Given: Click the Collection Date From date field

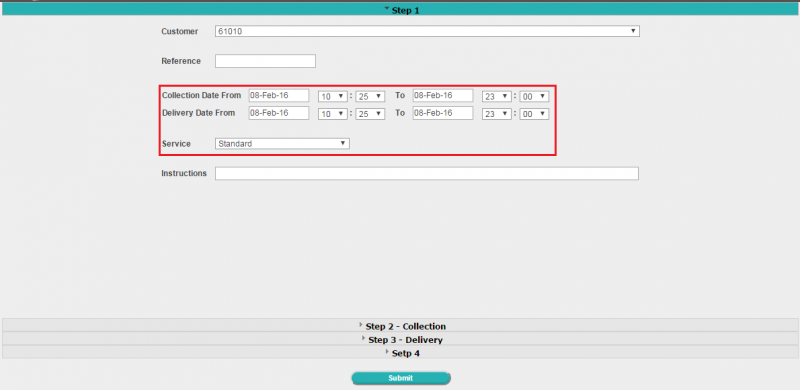Looking at the screenshot, I should [x=279, y=95].
